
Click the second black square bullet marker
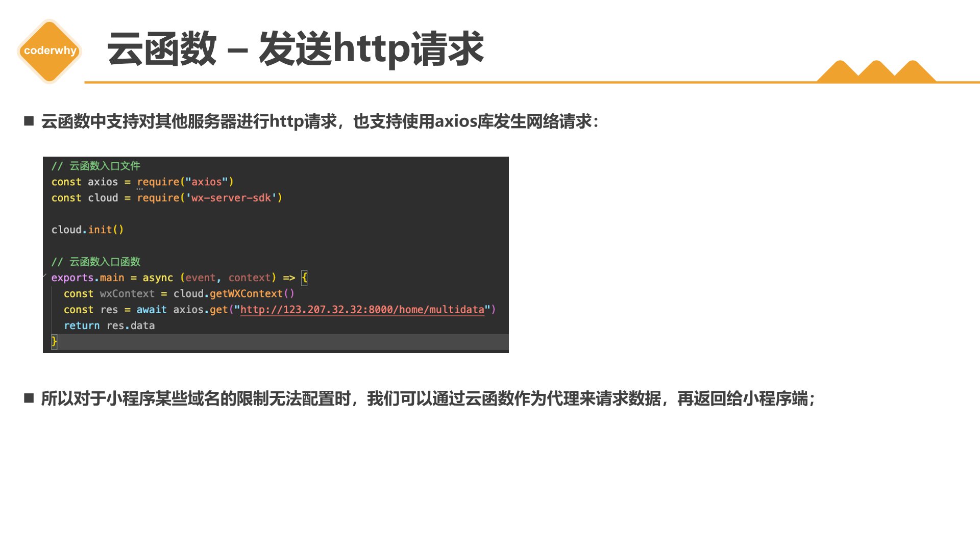(x=29, y=398)
